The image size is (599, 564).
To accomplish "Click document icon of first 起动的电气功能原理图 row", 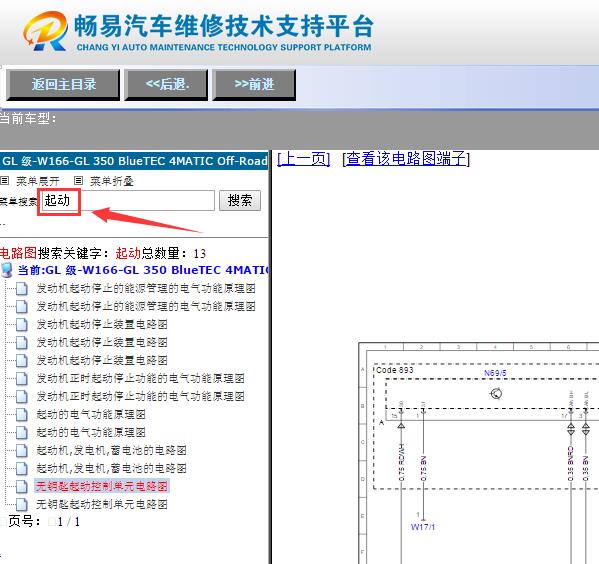I will click(22, 414).
